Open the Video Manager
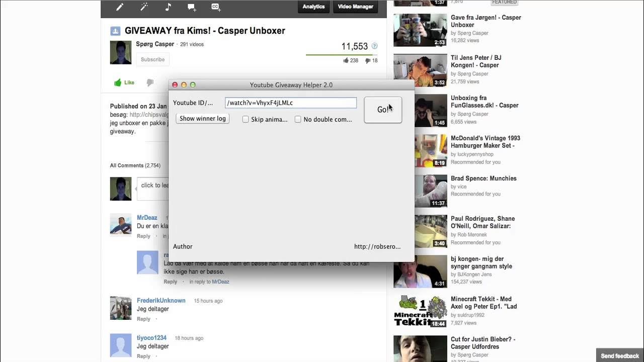Screen dimensions: 644x362 pos(355,7)
